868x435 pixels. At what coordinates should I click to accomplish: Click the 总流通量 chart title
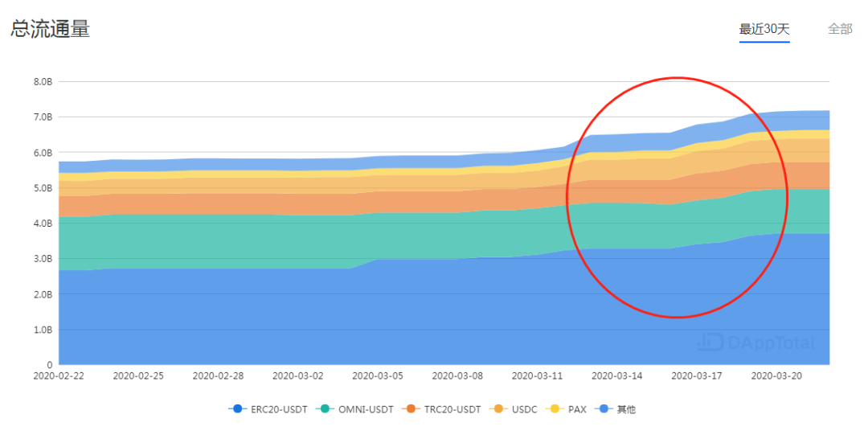tap(51, 29)
